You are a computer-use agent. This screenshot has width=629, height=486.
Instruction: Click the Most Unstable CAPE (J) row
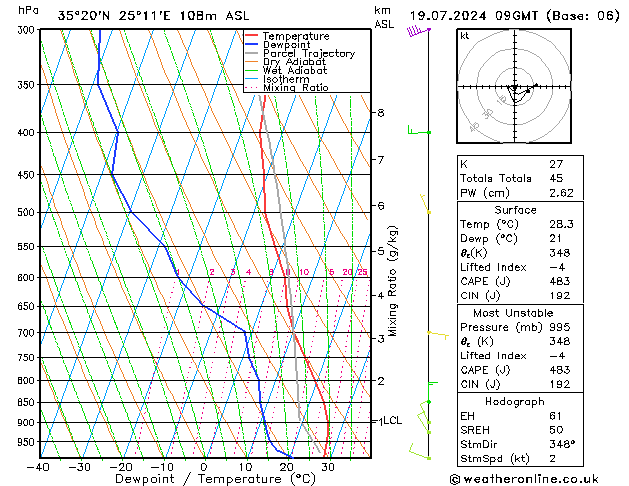pyautogui.click(x=520, y=370)
